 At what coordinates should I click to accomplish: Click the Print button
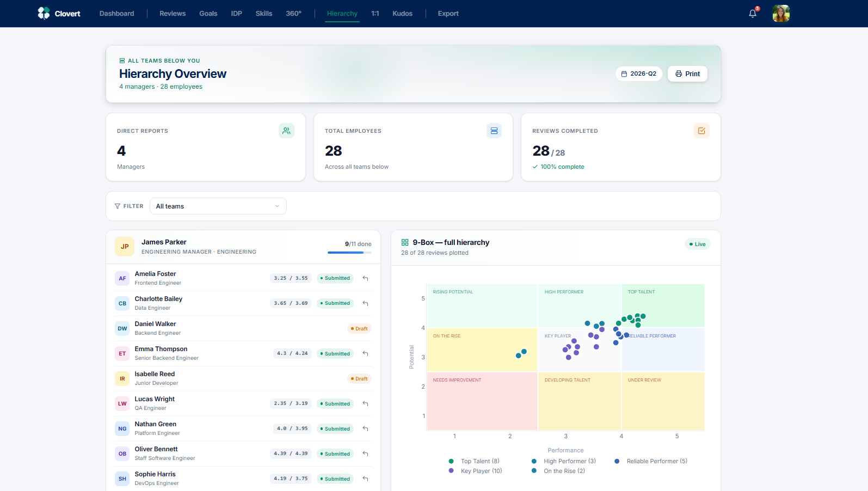click(x=687, y=74)
